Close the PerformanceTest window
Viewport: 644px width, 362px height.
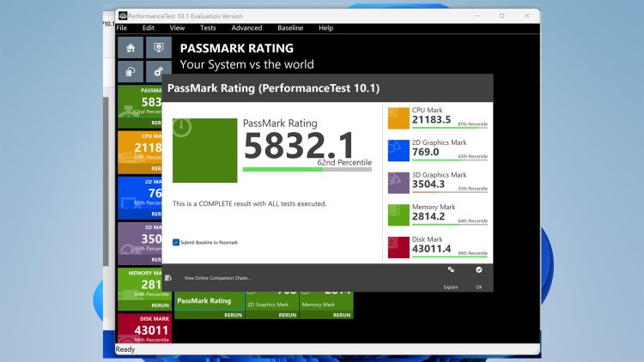coord(527,15)
